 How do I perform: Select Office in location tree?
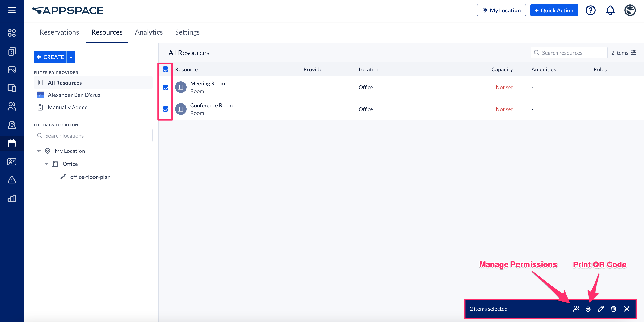tap(70, 164)
